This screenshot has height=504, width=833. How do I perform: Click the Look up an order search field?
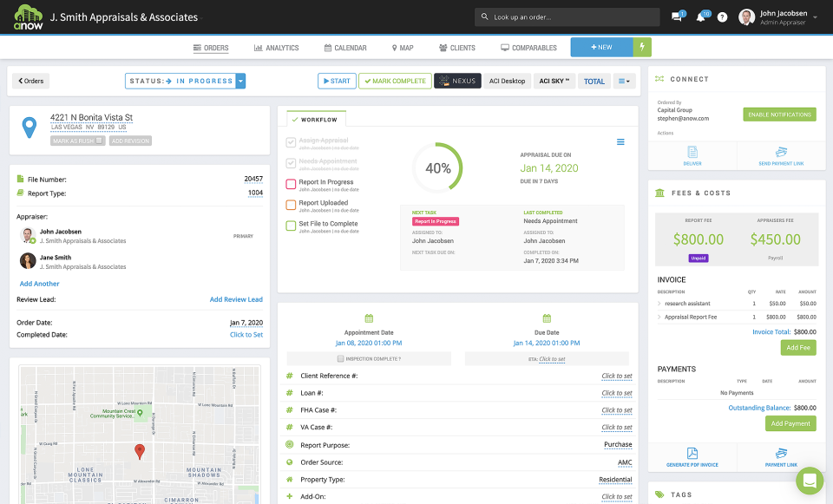click(567, 16)
